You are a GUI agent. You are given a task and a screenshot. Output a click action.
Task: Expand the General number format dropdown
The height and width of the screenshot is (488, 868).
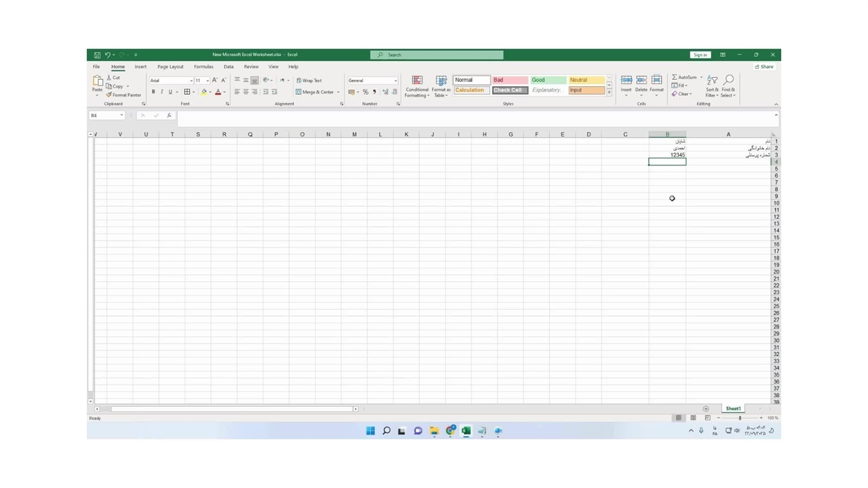click(x=395, y=81)
